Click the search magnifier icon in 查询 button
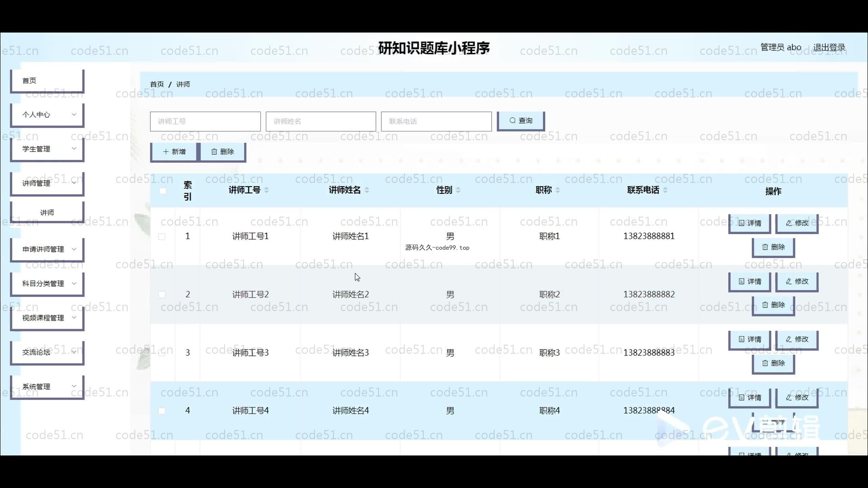 (x=512, y=121)
